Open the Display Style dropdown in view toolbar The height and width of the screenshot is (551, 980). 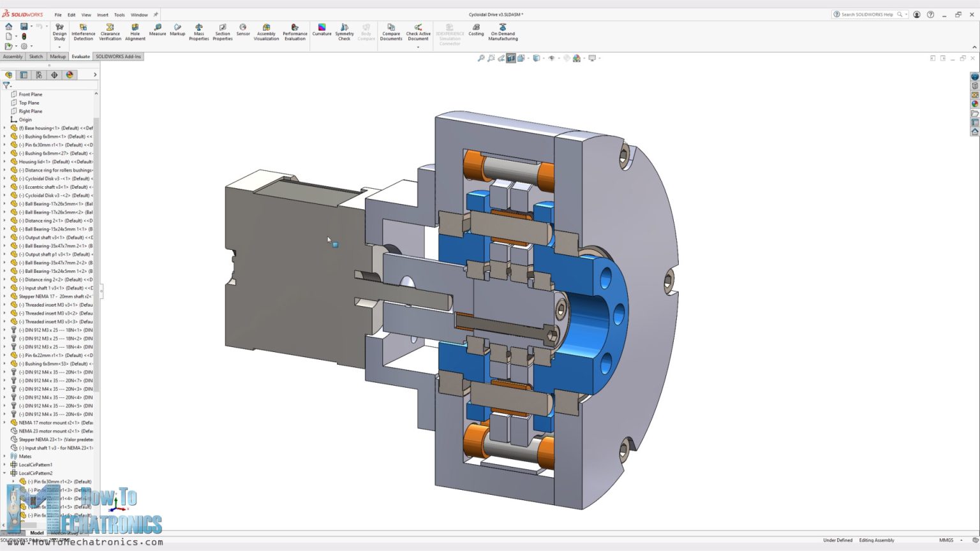[x=544, y=58]
